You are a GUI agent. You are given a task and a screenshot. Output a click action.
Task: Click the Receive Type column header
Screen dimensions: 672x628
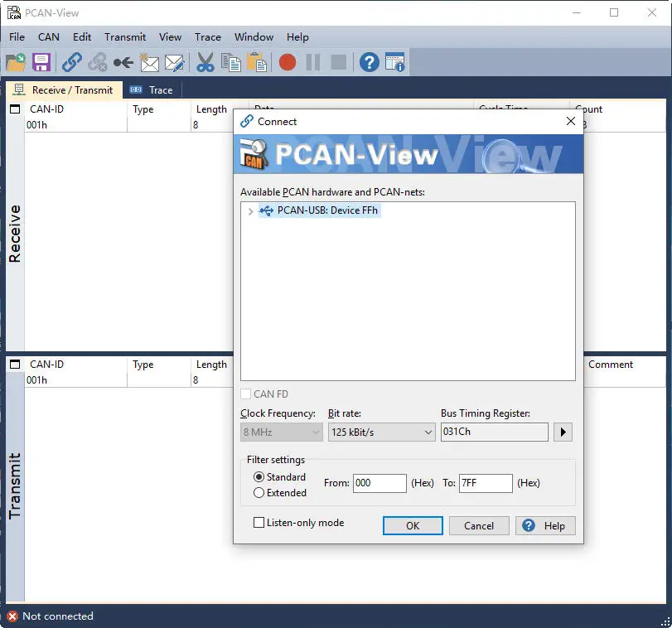point(159,109)
